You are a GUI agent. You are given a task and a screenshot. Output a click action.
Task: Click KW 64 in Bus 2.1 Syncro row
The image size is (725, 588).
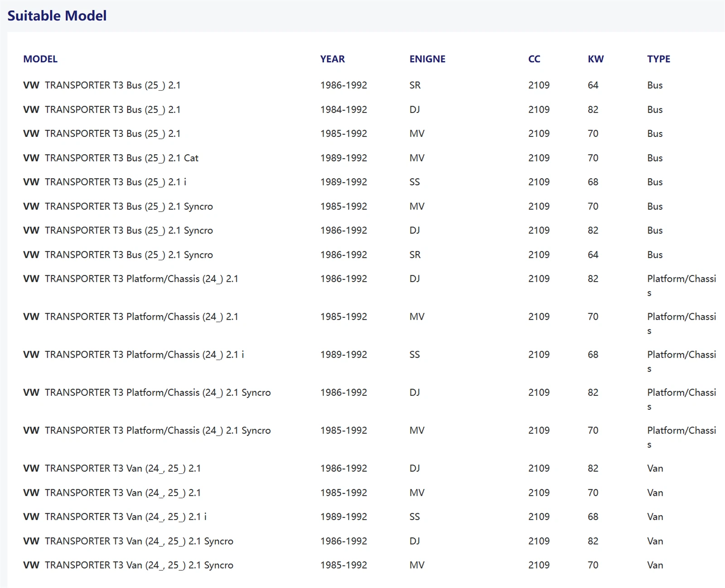pos(593,255)
